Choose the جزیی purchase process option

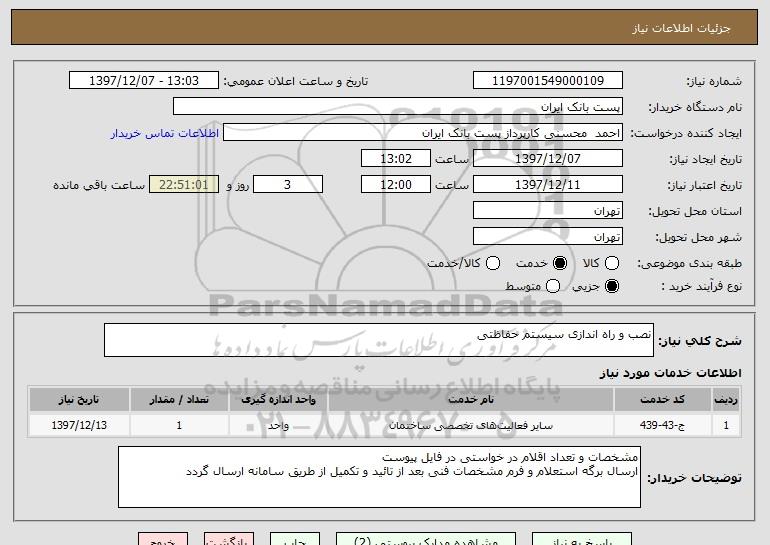pos(612,286)
